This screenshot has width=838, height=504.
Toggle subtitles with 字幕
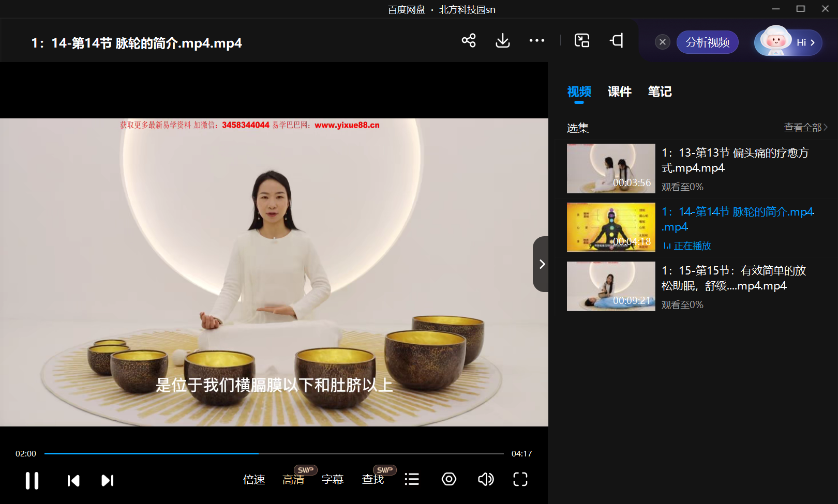coord(333,480)
